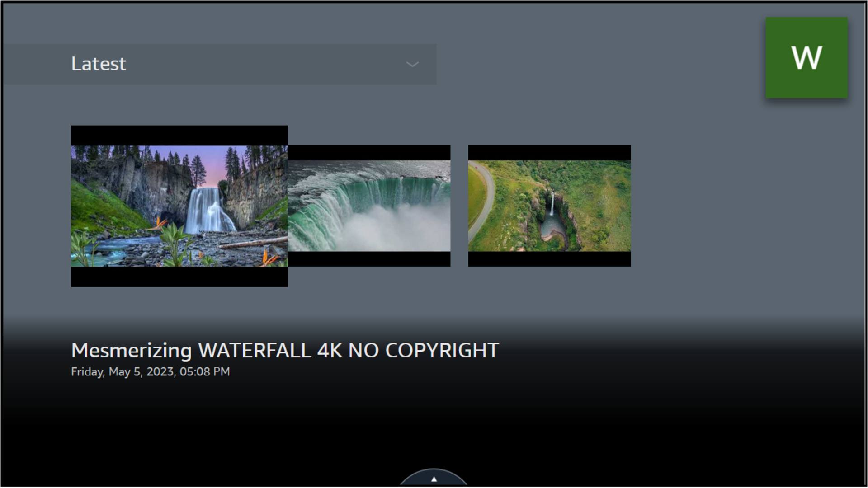Open the channel logo in top-right corner
868x488 pixels.
click(x=807, y=57)
